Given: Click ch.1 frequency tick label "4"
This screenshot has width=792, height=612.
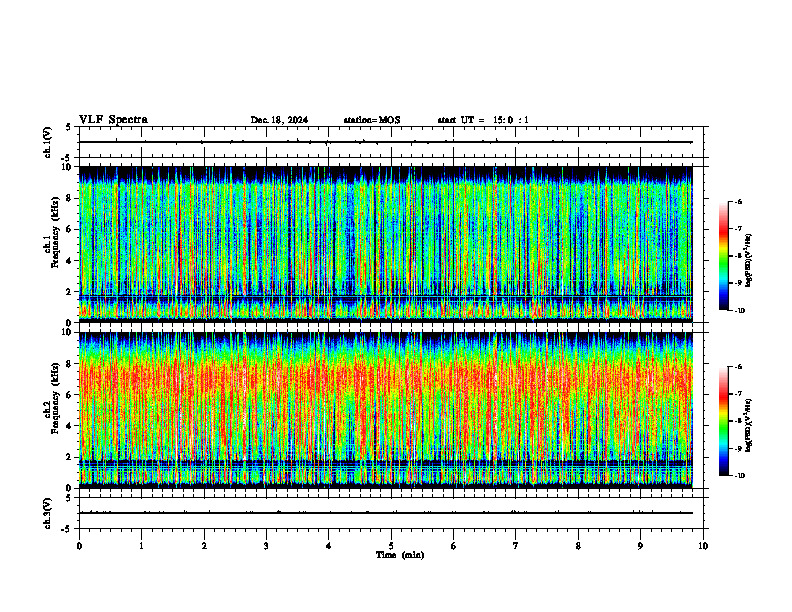Looking at the screenshot, I should click(70, 261).
